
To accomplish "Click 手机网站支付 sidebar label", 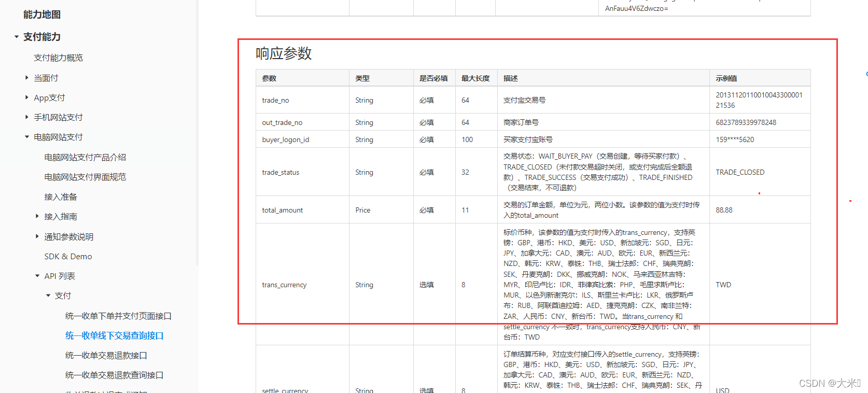I will pos(58,117).
